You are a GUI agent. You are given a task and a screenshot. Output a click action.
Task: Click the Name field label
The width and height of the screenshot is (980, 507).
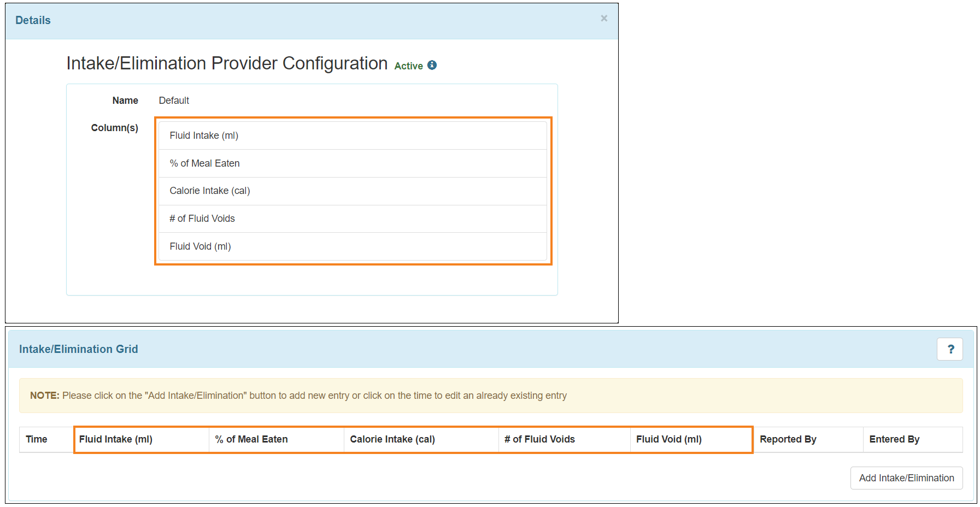click(x=125, y=101)
